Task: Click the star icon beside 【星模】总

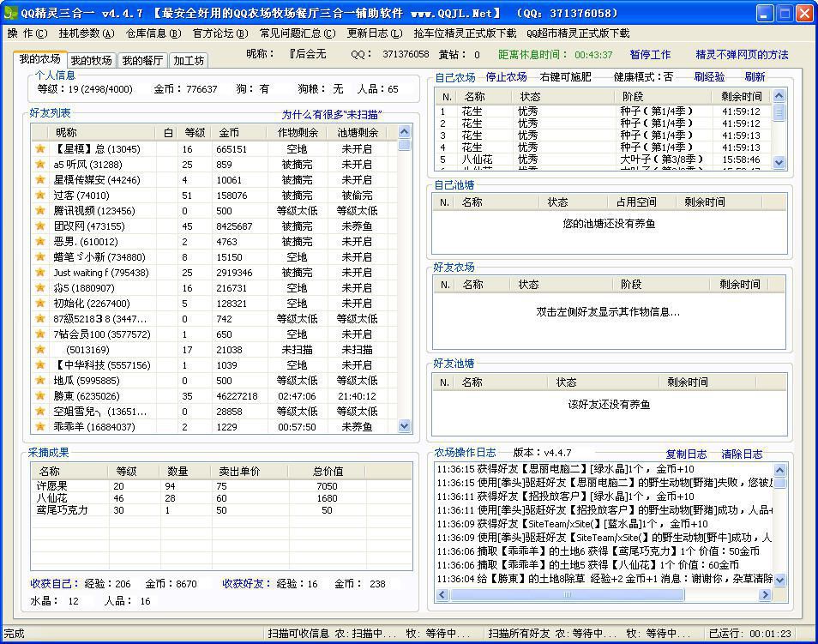Action: pyautogui.click(x=38, y=148)
